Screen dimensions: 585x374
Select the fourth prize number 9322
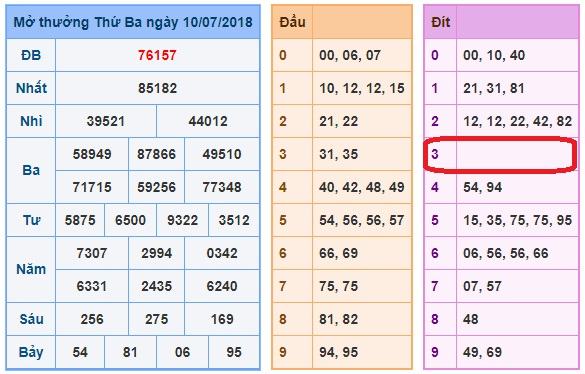[x=182, y=220]
